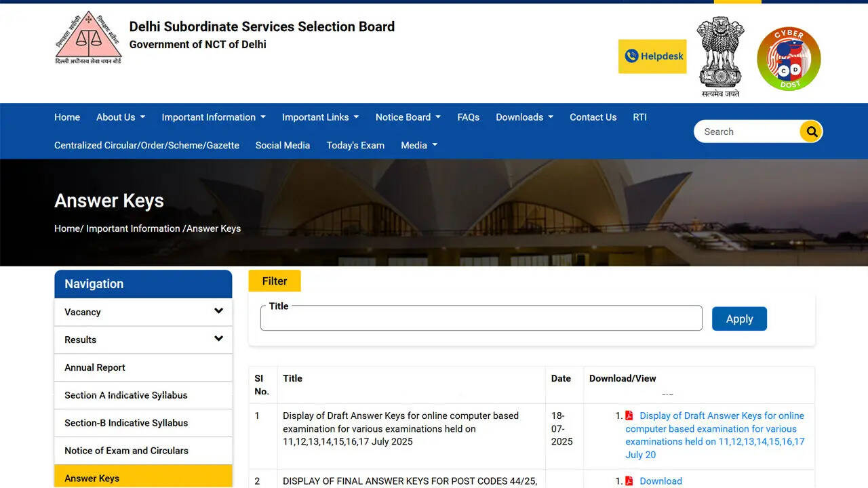This screenshot has height=488, width=868.
Task: Go to the FAQs menu item
Action: [x=468, y=117]
